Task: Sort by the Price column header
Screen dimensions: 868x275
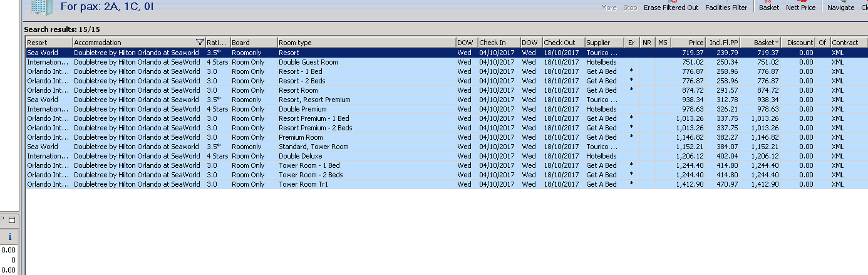Action: tap(688, 43)
